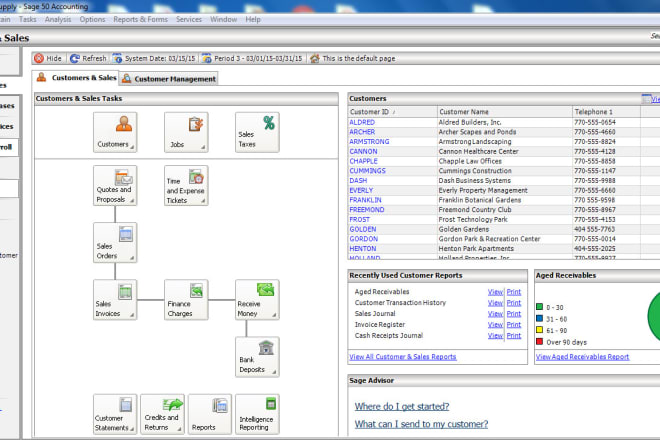The image size is (660, 440).
Task: Open the Receive Money task
Action: pyautogui.click(x=257, y=300)
